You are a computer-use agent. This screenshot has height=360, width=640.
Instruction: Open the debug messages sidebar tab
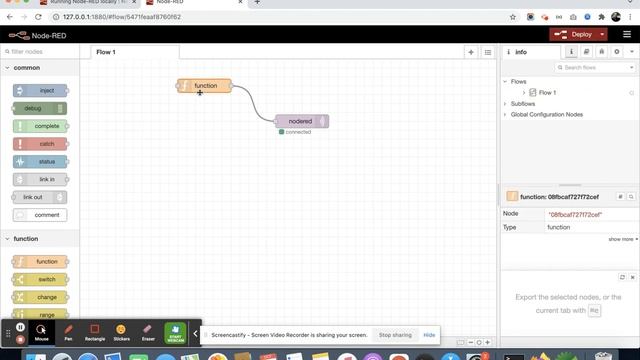pos(602,52)
